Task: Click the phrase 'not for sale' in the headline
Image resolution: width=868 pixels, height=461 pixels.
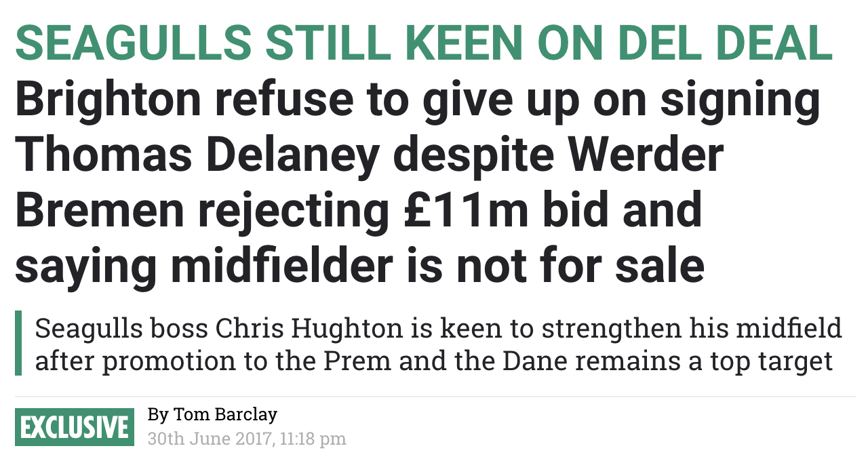Action: pyautogui.click(x=581, y=266)
